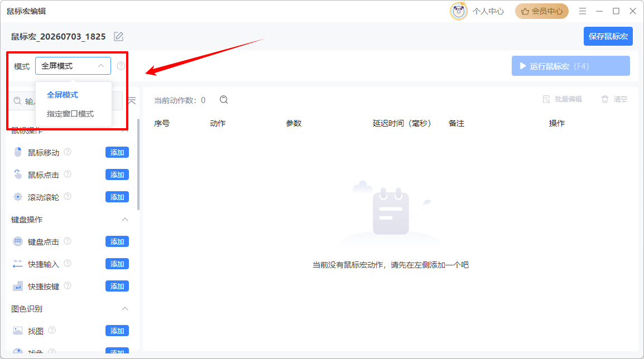Screen dimensions: 644x359
Task: Show help for 滚动滚轮
Action: [68, 197]
